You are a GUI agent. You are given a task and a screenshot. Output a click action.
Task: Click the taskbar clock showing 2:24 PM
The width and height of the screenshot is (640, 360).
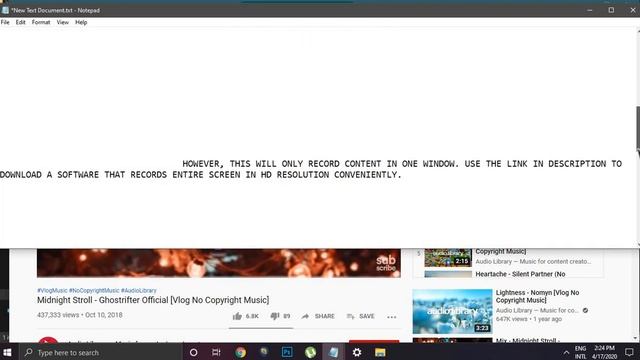[604, 352]
